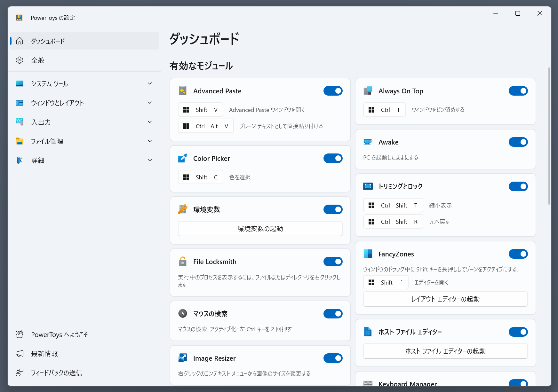Click the Advanced Paste module icon
This screenshot has height=392, width=558.
183,91
